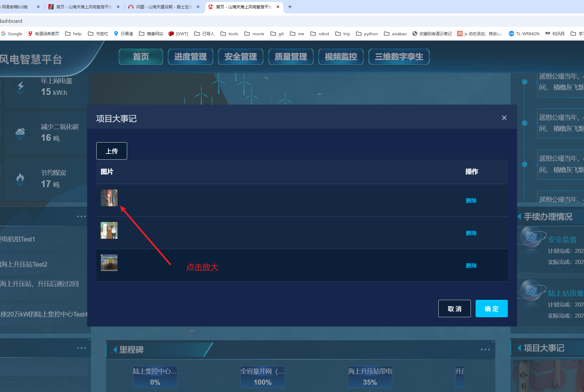584x392 pixels.
Task: Open the 视频监控 navigation tab
Action: point(341,57)
